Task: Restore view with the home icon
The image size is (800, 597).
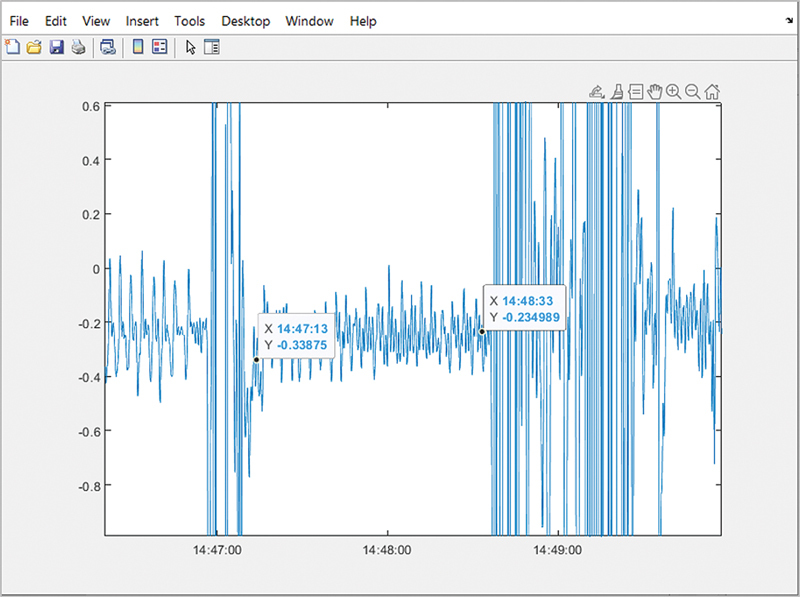Action: coord(712,92)
